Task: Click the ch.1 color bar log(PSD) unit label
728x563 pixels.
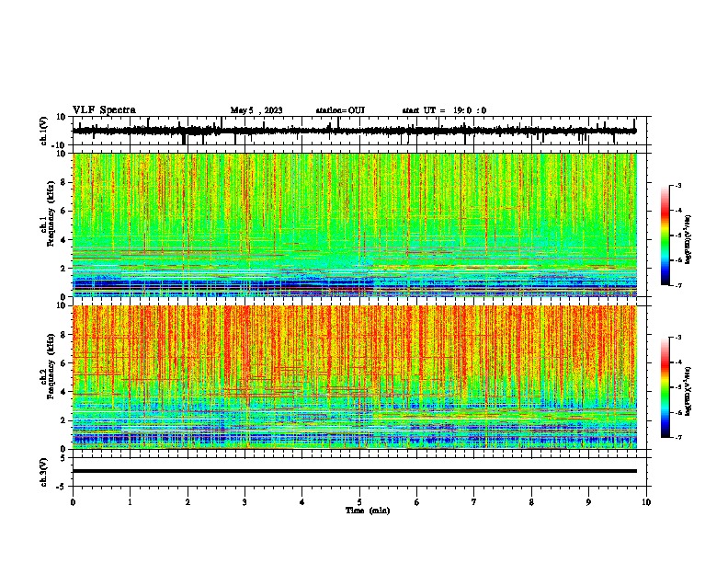Action: click(688, 239)
